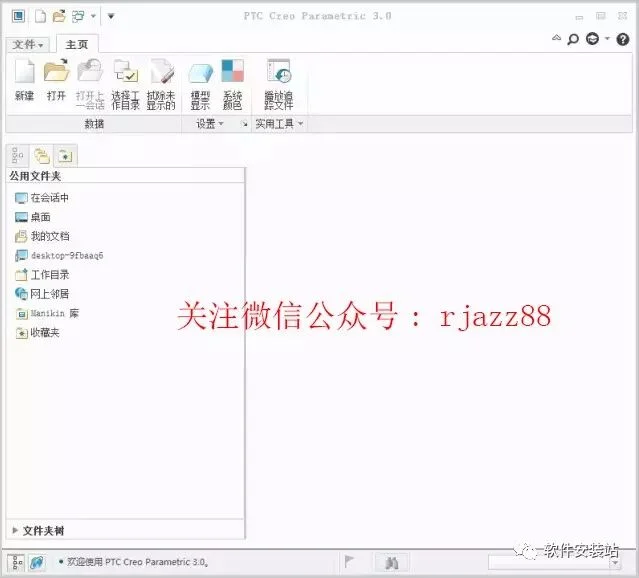Open 系统颜色 (system colors) settings

point(232,84)
